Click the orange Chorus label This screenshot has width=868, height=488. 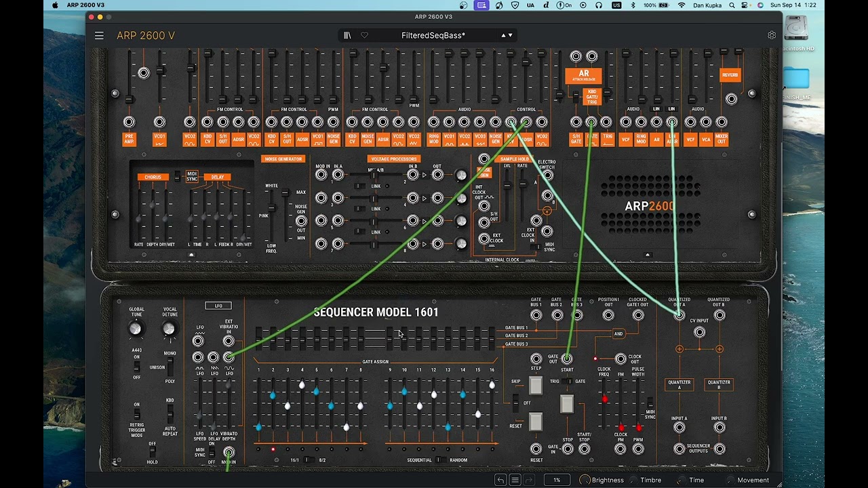[x=153, y=178]
